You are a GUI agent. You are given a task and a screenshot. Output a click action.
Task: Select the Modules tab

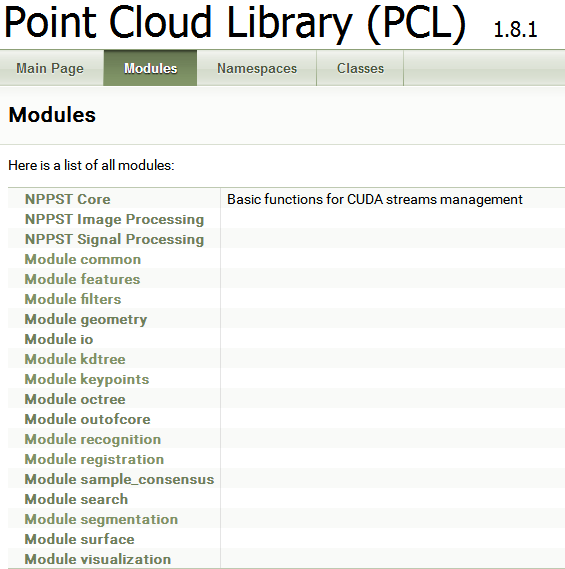(x=151, y=68)
